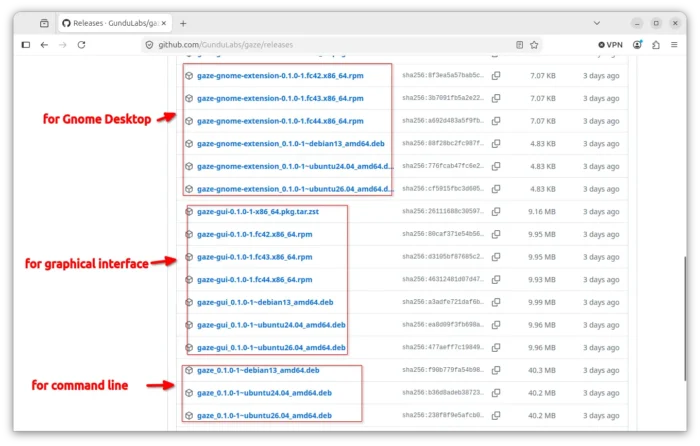Download gaze-gui-0.1.0-1-x86_64.pkg.tar.zst

click(x=258, y=212)
